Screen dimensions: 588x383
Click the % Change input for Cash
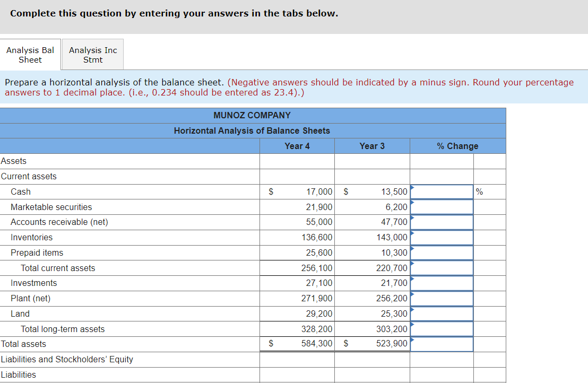click(442, 192)
